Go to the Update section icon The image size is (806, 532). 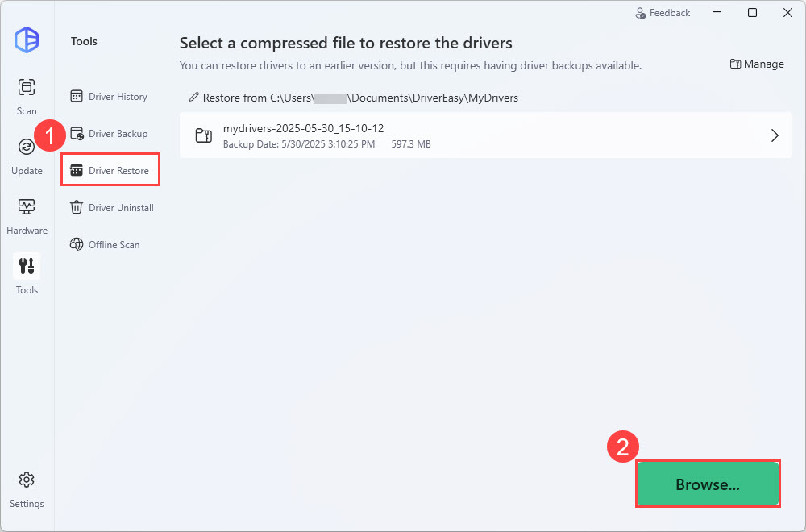[x=27, y=147]
